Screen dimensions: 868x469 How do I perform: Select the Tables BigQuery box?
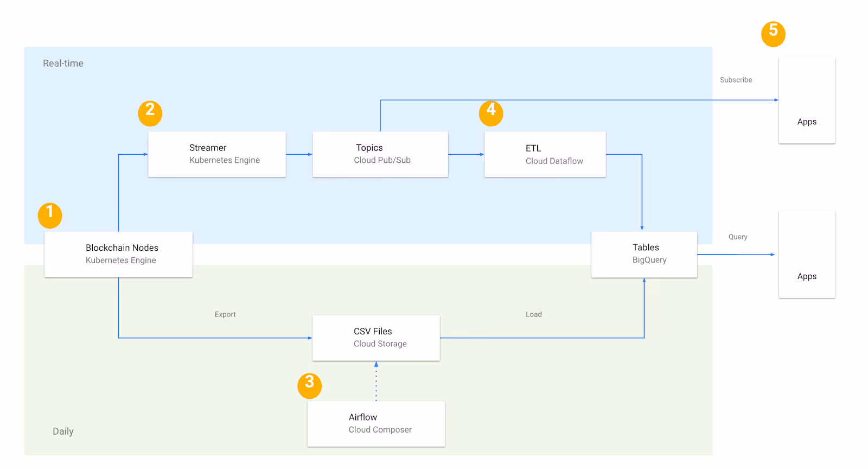point(644,255)
